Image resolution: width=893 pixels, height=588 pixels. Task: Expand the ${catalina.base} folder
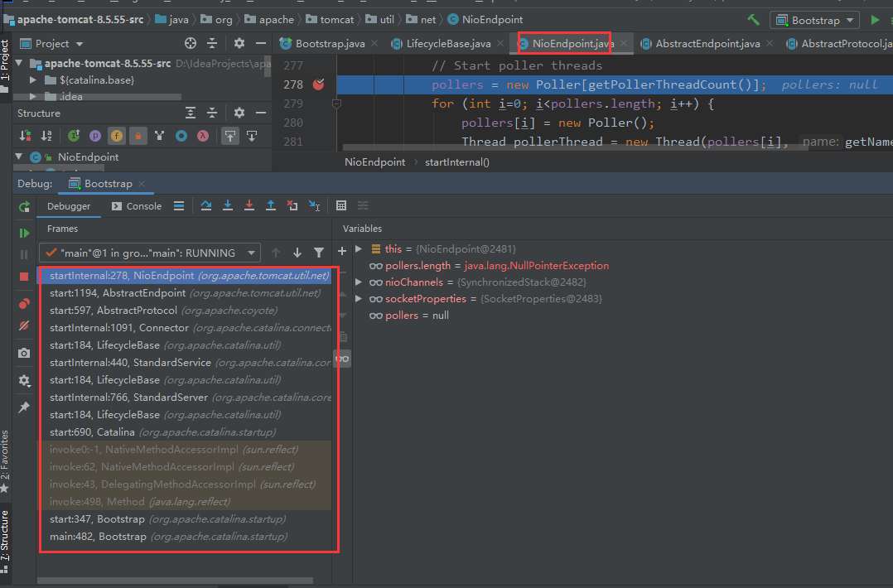(33, 80)
